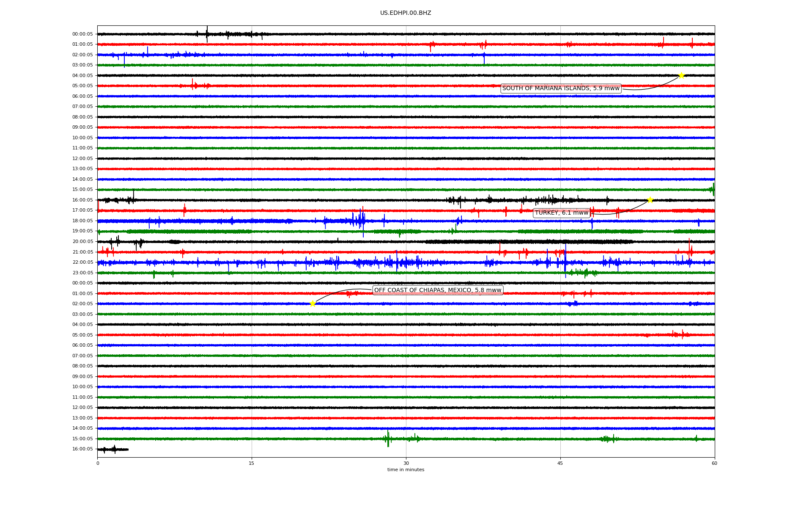This screenshot has height=508, width=812.
Task: Click the 19:00:05 time label
Action: [82, 231]
